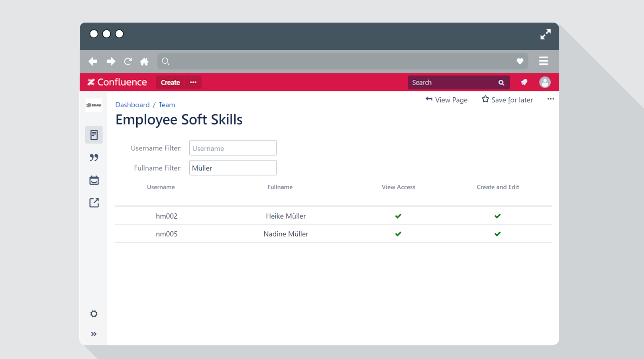Select Nadine Müller name cell

(286, 234)
